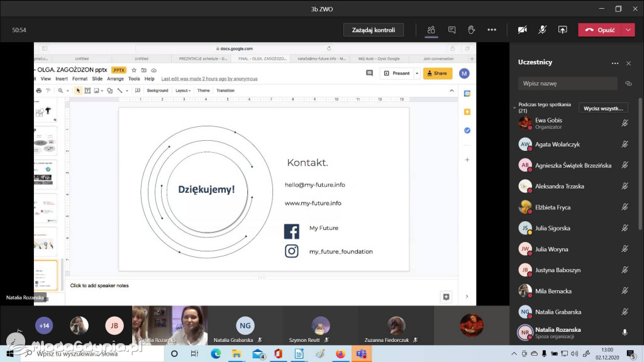Expand dropdown arrow next to Opuść
The width and height of the screenshot is (644, 362).
pyautogui.click(x=629, y=30)
